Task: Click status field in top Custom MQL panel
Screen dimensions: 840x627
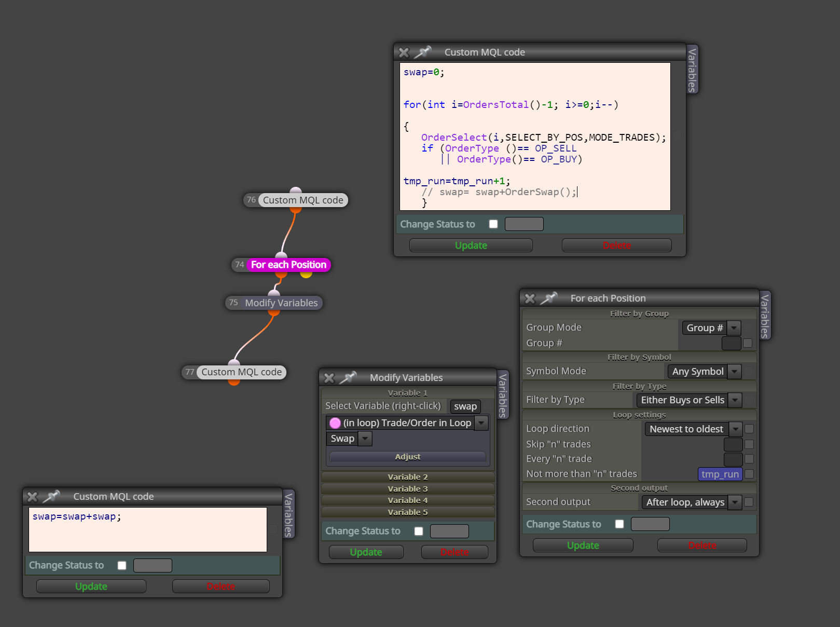Action: (x=524, y=224)
